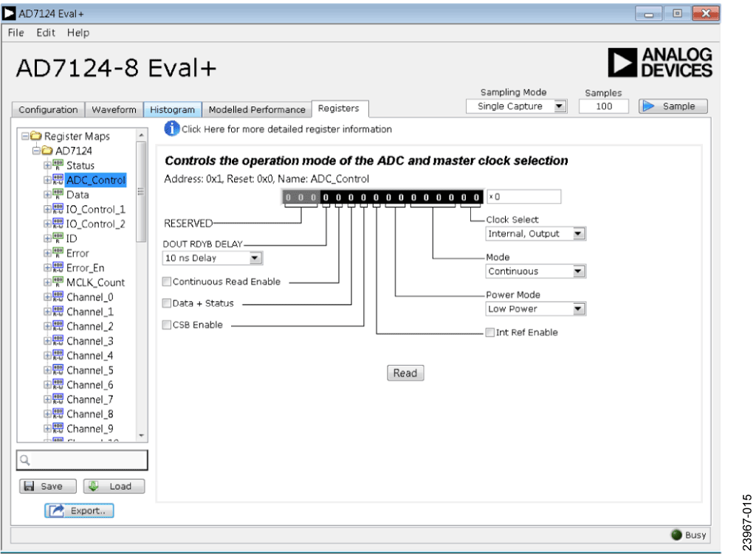Switch to the Waveform tab

point(114,110)
